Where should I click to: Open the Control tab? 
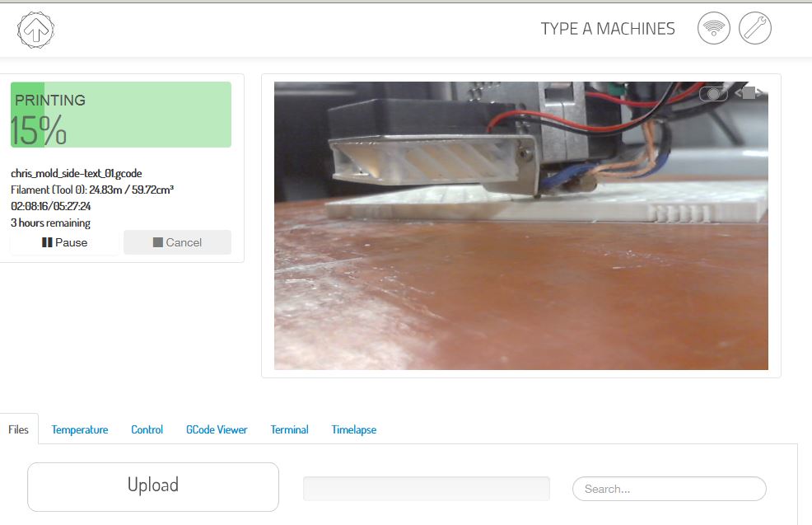click(x=147, y=429)
